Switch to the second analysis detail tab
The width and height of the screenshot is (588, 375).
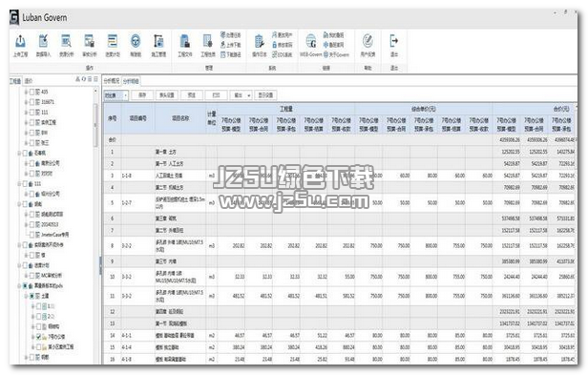pos(131,81)
